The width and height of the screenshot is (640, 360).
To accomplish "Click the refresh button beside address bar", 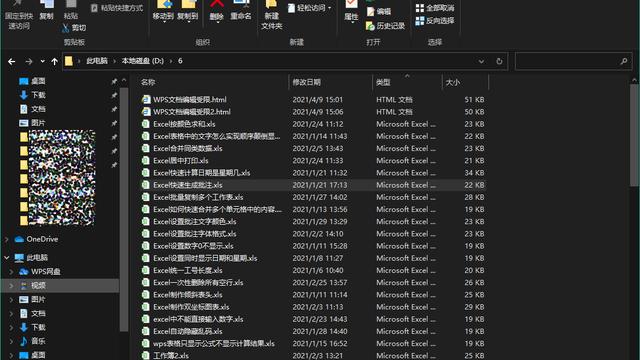I will tap(499, 61).
